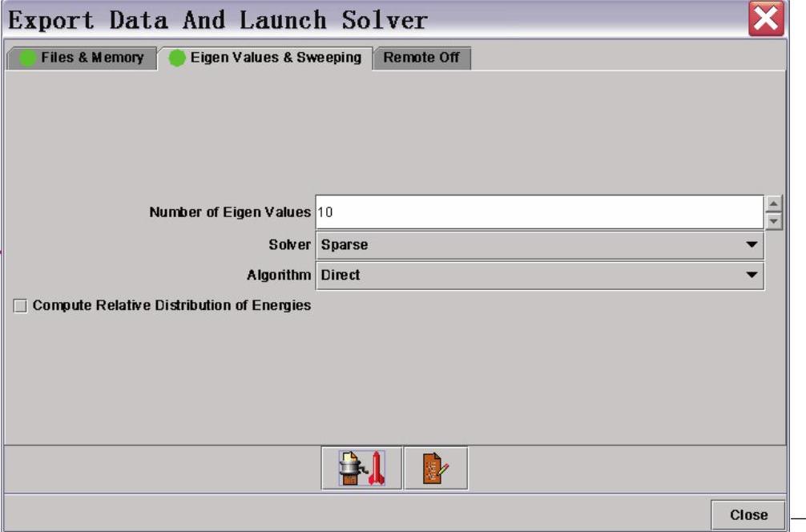Click inside the Number of Eigen Values field
This screenshot has height=532, width=806.
click(538, 212)
